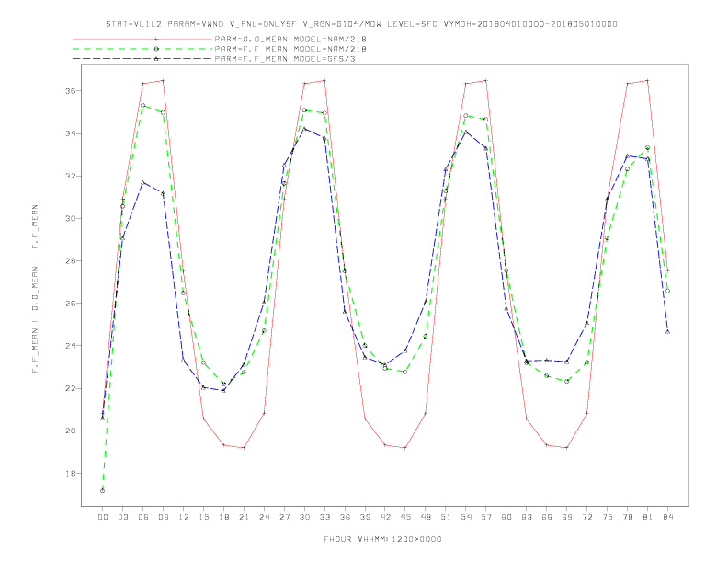The height and width of the screenshot is (563, 728).
Task: Click the blue triangle data point at hour 84
Action: click(667, 332)
